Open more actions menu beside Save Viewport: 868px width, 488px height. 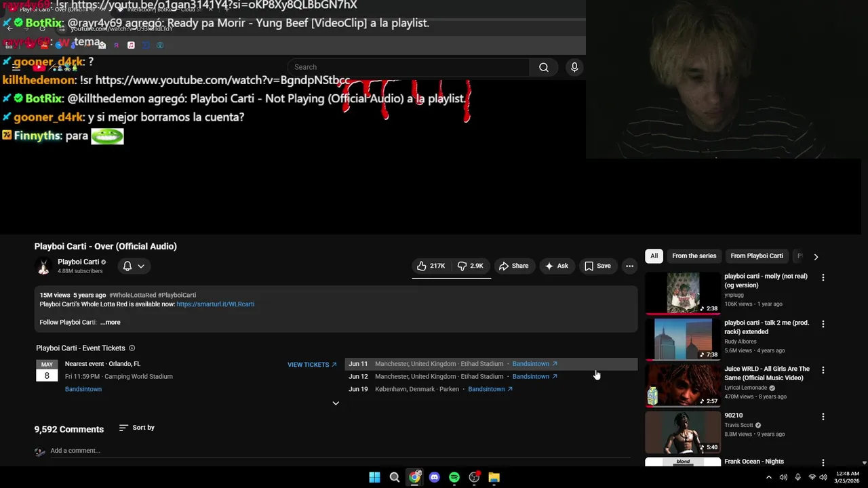[x=629, y=266]
